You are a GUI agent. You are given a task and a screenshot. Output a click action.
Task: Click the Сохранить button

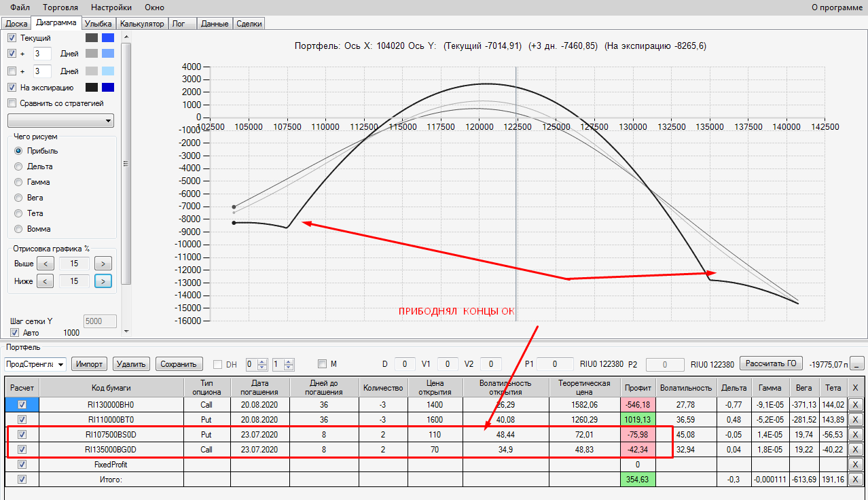click(179, 364)
